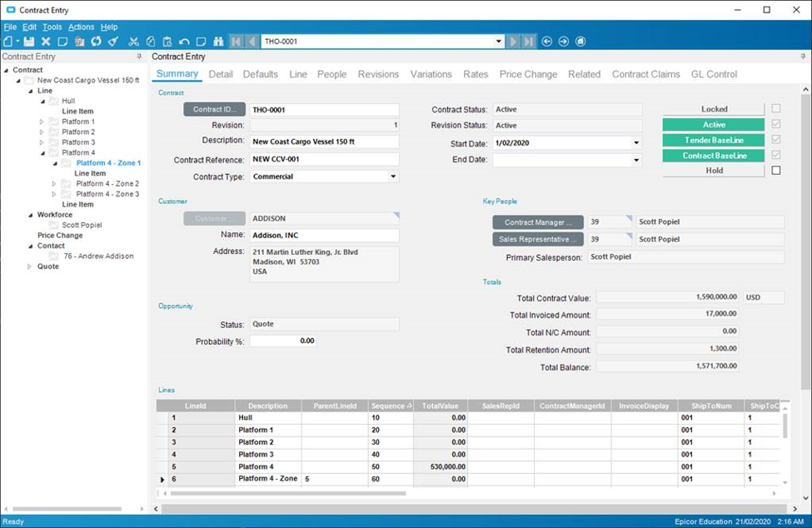Click the Probability % input field
This screenshot has height=528, width=812.
click(x=283, y=341)
